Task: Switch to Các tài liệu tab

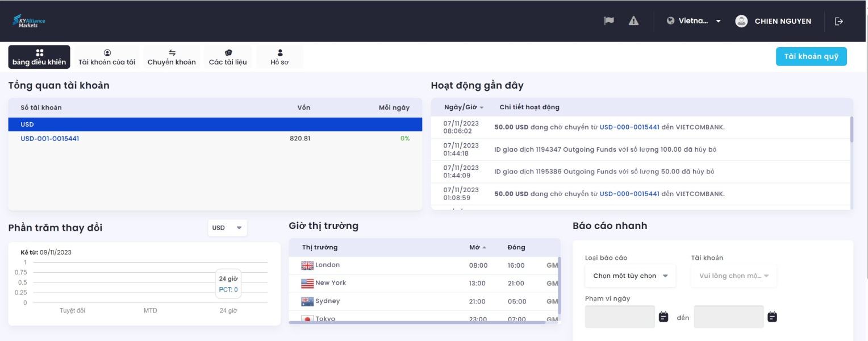Action: [228, 57]
